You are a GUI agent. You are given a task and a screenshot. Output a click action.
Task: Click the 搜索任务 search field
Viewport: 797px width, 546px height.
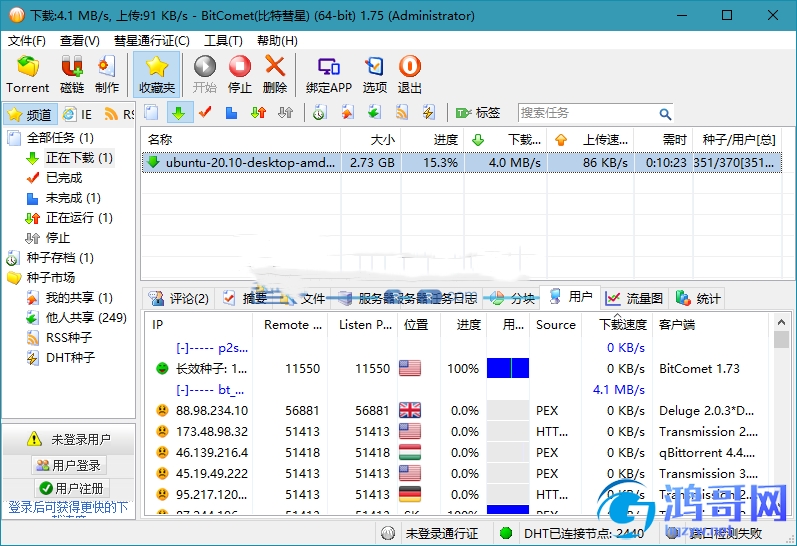(x=587, y=113)
